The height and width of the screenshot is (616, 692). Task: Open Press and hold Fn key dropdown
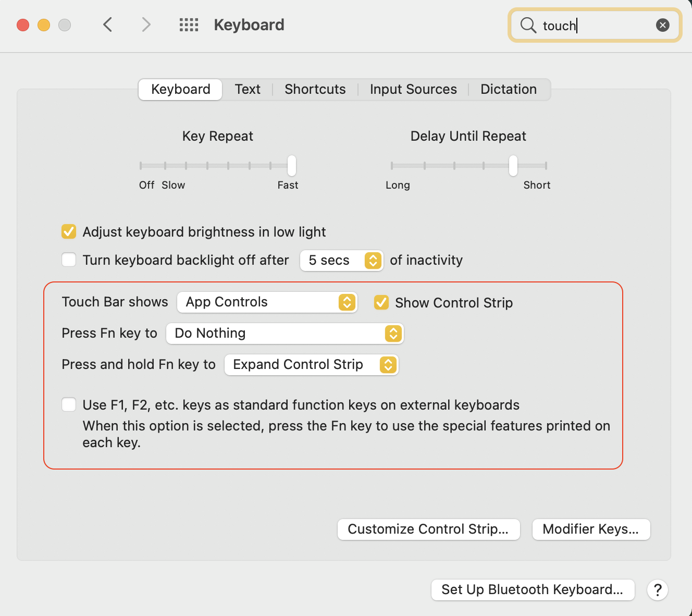(x=311, y=365)
